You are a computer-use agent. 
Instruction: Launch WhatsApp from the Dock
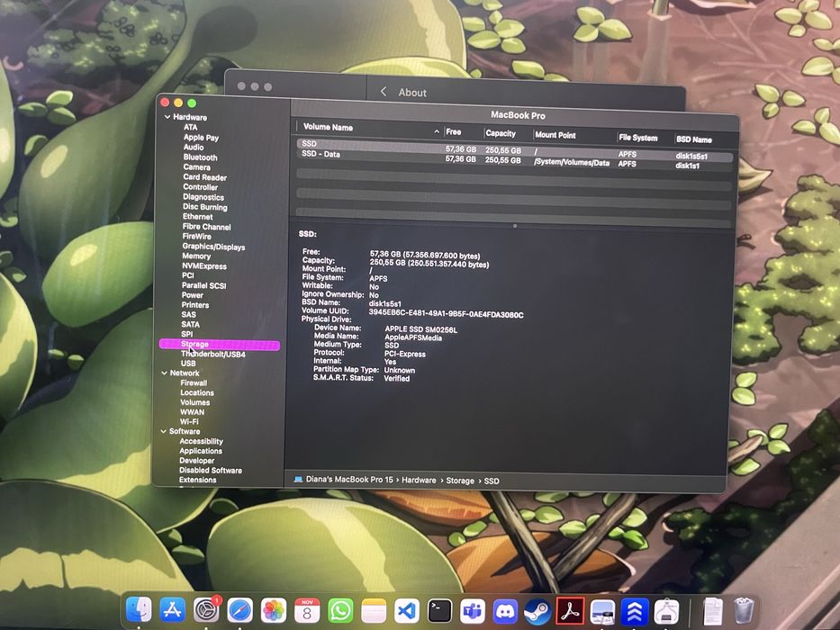(340, 611)
